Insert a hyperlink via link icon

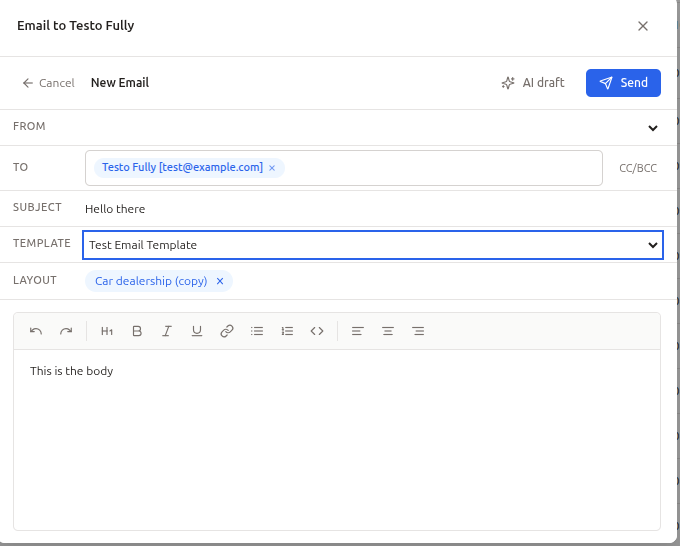pyautogui.click(x=227, y=331)
